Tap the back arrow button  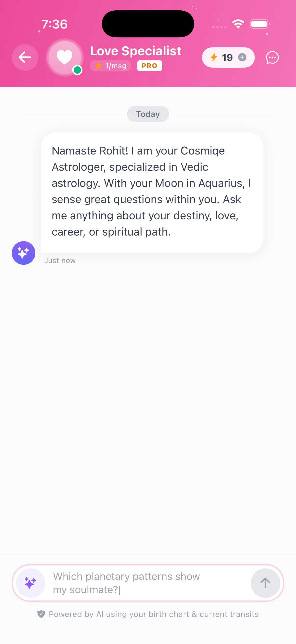[x=25, y=57]
